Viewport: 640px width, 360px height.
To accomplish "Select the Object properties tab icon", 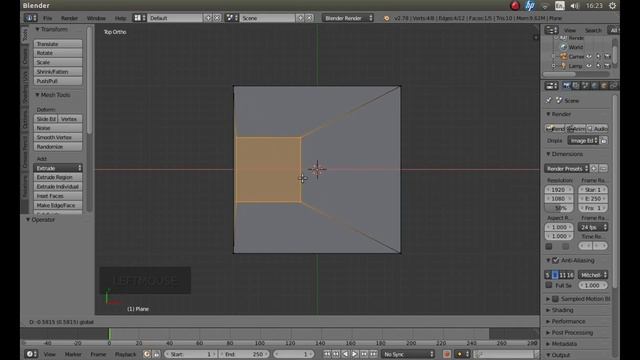I will pos(604,86).
